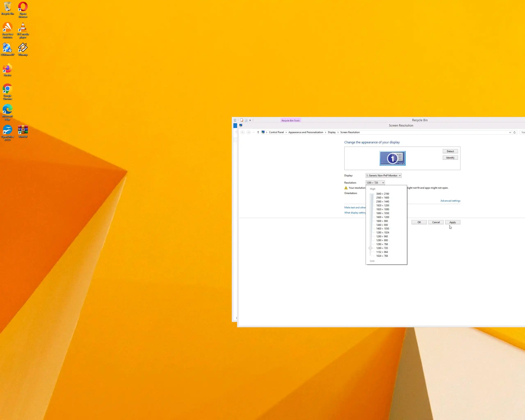
Task: Click the refresh icon in address bar
Action: (515, 132)
